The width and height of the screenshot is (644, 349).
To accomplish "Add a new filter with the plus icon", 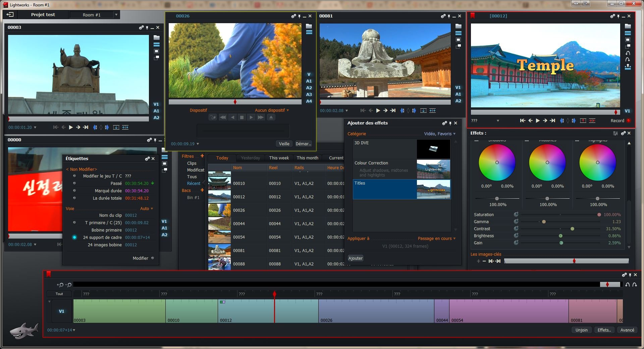I will click(x=202, y=156).
